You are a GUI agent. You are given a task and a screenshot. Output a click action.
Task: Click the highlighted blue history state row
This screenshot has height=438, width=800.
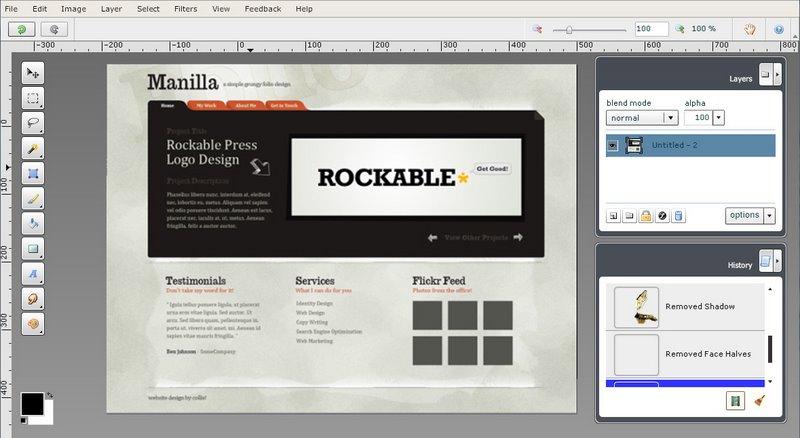pos(685,383)
